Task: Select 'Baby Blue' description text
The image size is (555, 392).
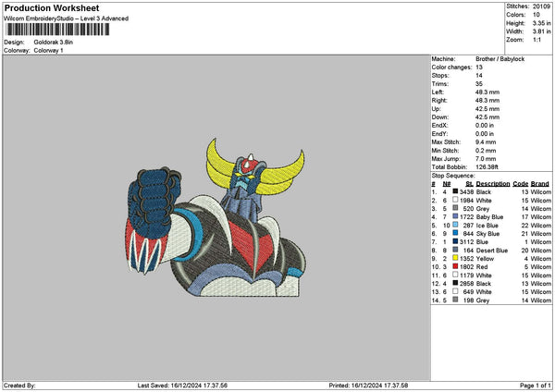Action: tap(489, 217)
